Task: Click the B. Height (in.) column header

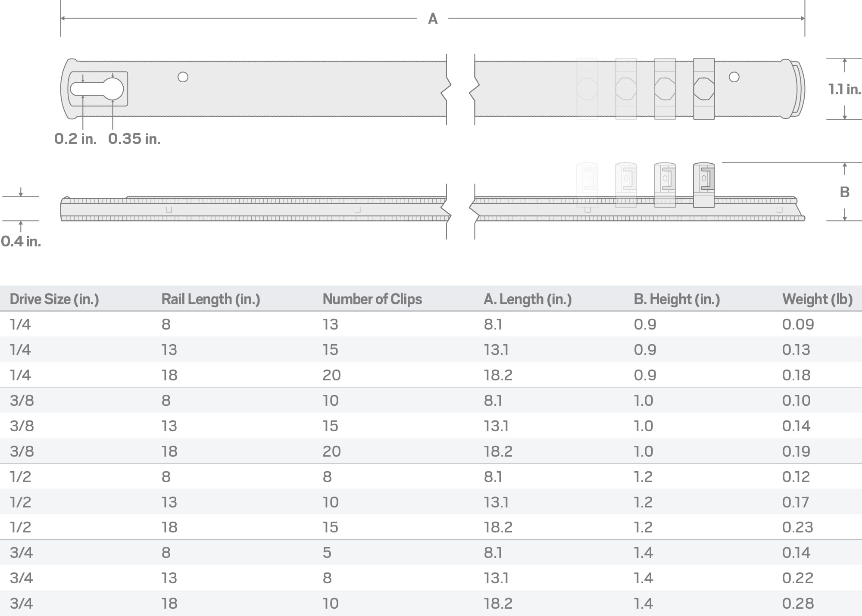Action: coord(677,299)
